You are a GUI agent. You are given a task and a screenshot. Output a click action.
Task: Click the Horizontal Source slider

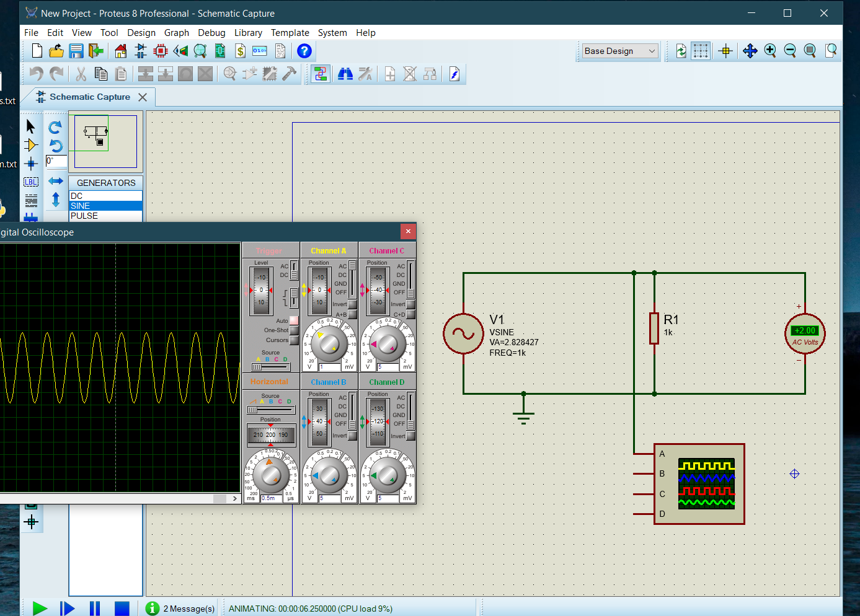tap(270, 410)
